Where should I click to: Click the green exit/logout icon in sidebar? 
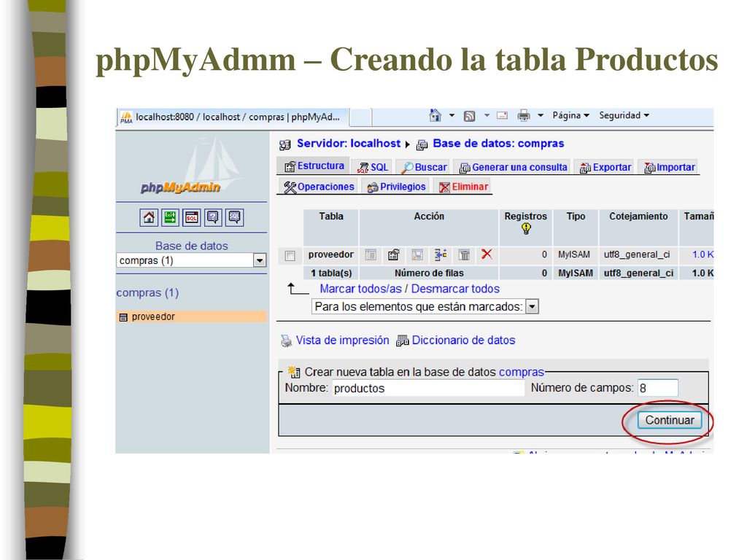click(x=170, y=217)
